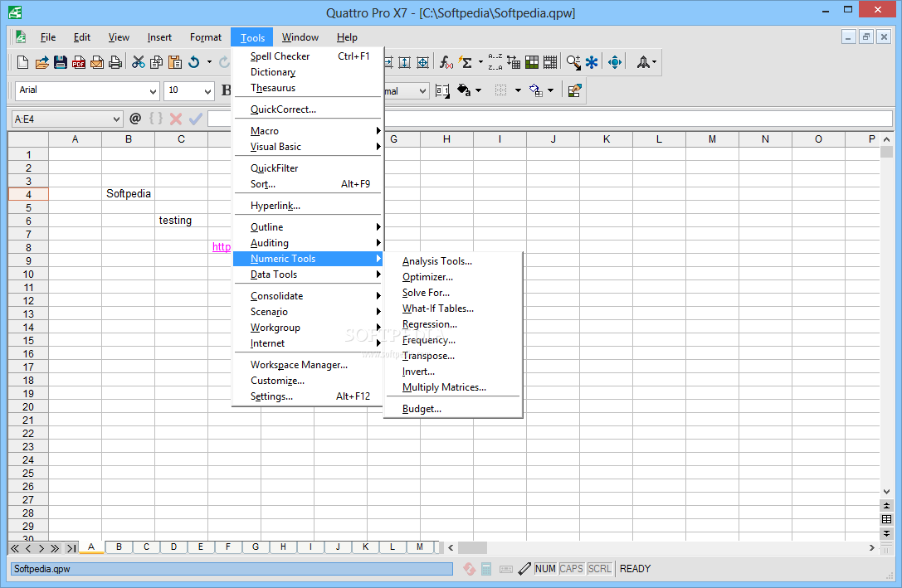Screen dimensions: 902x588
Task: Save the notebook with the floppy disk icon
Action: click(x=61, y=62)
